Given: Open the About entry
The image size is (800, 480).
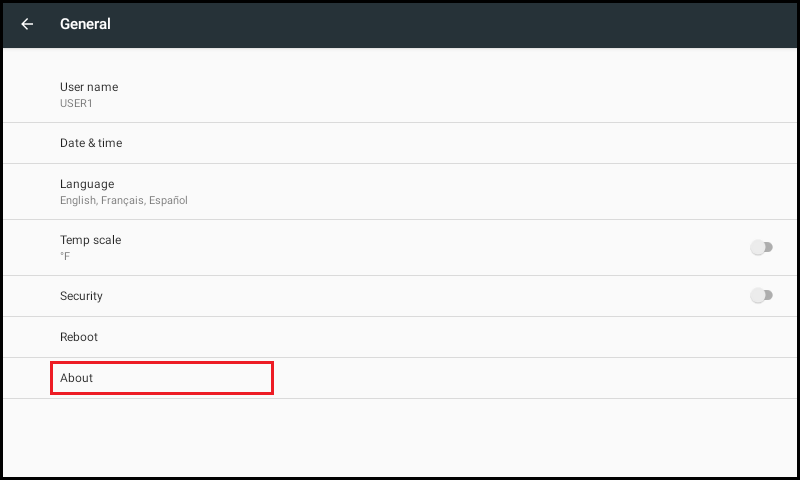Looking at the screenshot, I should [400, 378].
